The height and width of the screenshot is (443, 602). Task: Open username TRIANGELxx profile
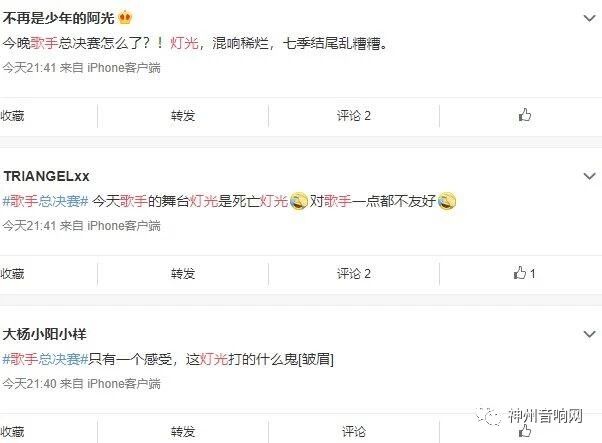tap(46, 176)
